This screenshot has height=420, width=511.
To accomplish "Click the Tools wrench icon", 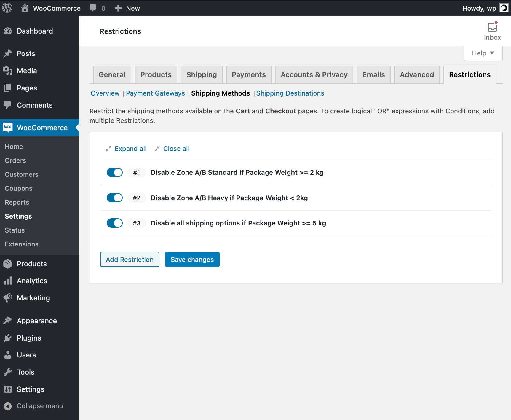I will [x=8, y=372].
